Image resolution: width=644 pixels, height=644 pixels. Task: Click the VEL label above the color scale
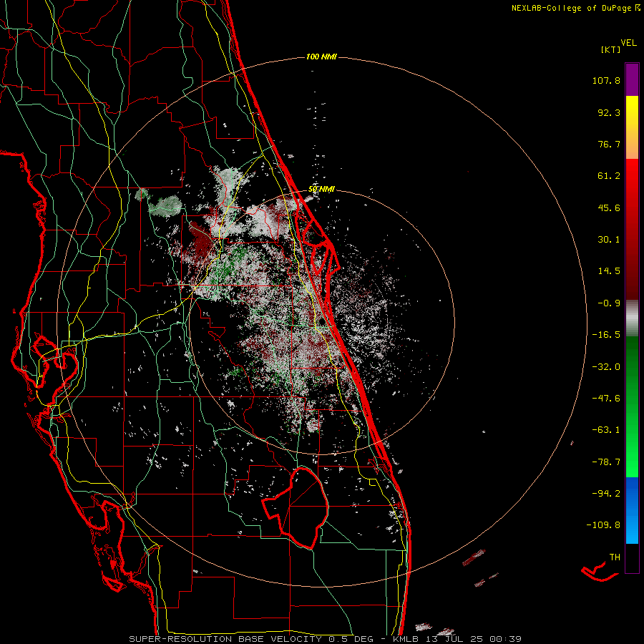pos(628,43)
